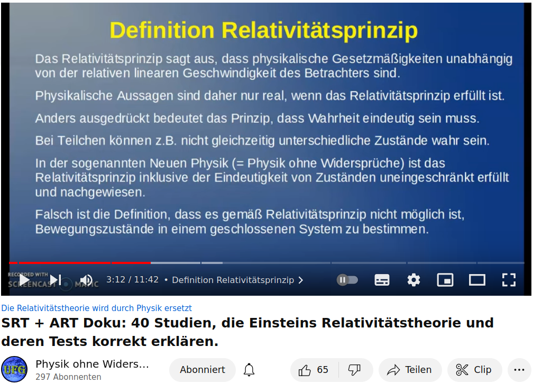Open the Physik ohne Widersprüche channel avatar

(x=14, y=369)
